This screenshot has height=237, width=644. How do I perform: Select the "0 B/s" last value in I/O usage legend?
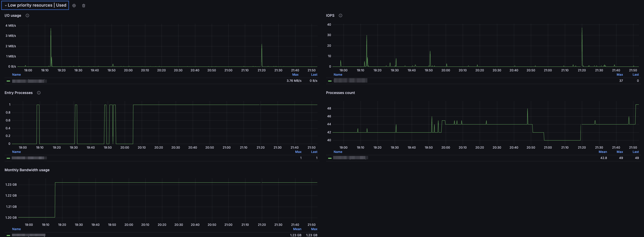(313, 81)
